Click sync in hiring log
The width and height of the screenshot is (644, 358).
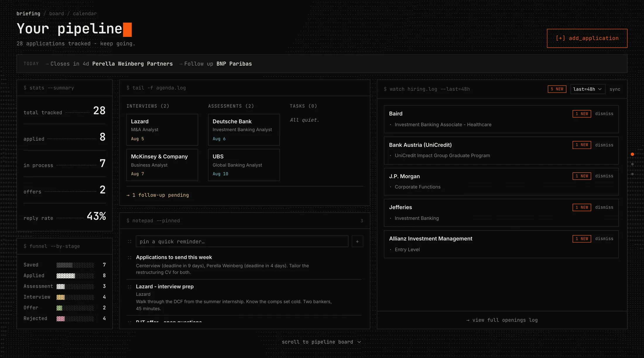[615, 89]
